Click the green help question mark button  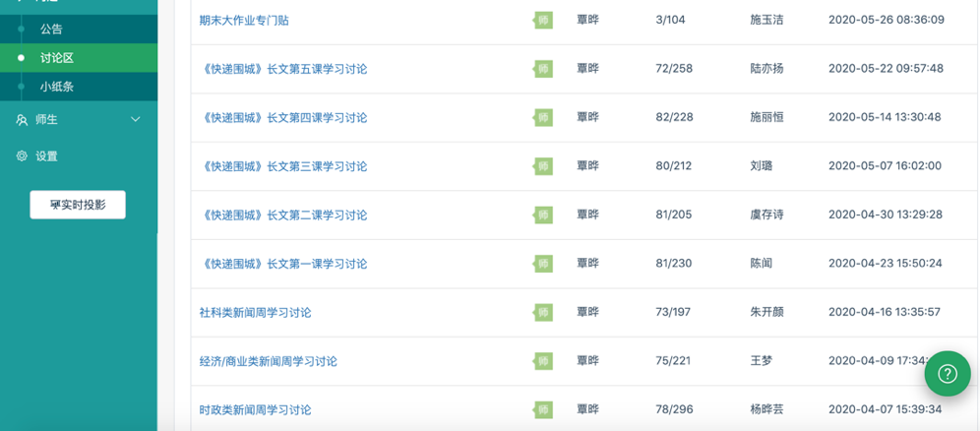(948, 374)
